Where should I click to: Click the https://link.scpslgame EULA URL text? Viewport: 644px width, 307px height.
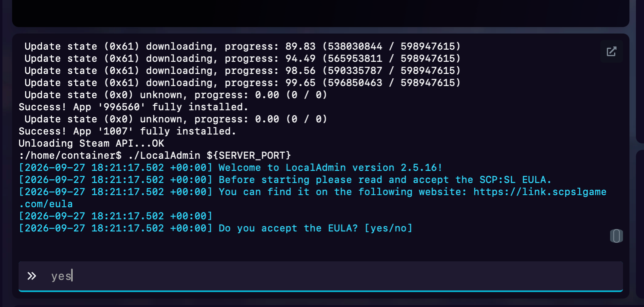[x=540, y=192]
